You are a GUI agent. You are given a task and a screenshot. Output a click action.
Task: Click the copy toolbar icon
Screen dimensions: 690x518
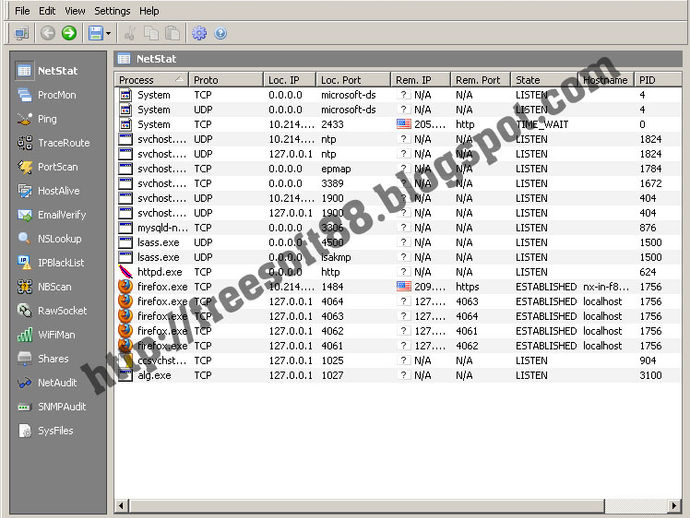click(x=151, y=33)
